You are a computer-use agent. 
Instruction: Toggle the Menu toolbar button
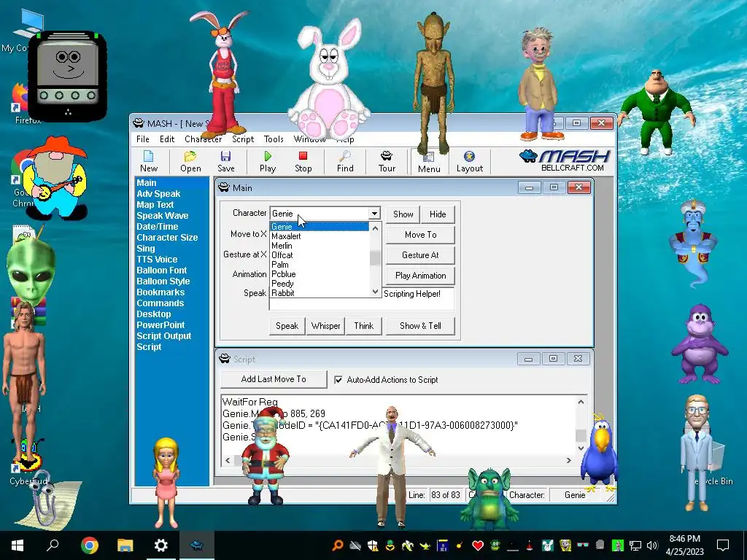tap(429, 162)
